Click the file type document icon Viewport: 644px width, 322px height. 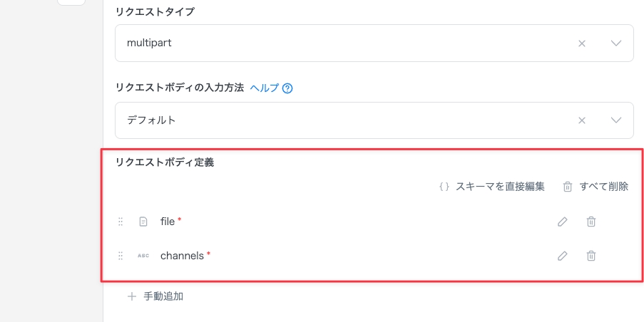(143, 222)
